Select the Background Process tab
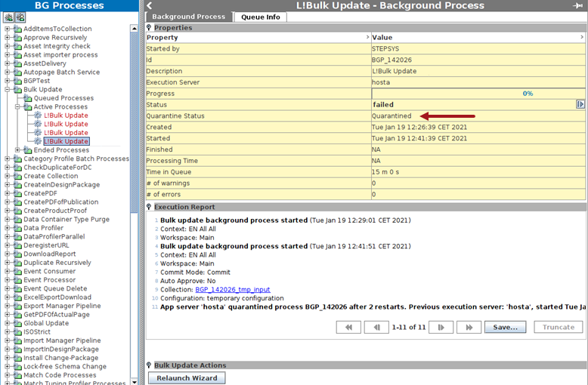The image size is (588, 385). 188,17
